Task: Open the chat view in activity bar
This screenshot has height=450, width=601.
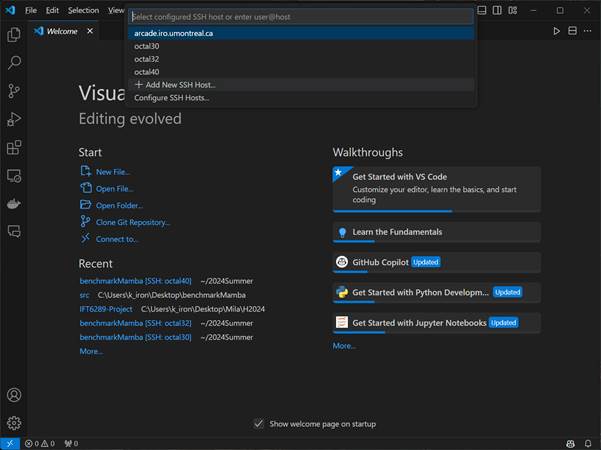Action: (14, 231)
